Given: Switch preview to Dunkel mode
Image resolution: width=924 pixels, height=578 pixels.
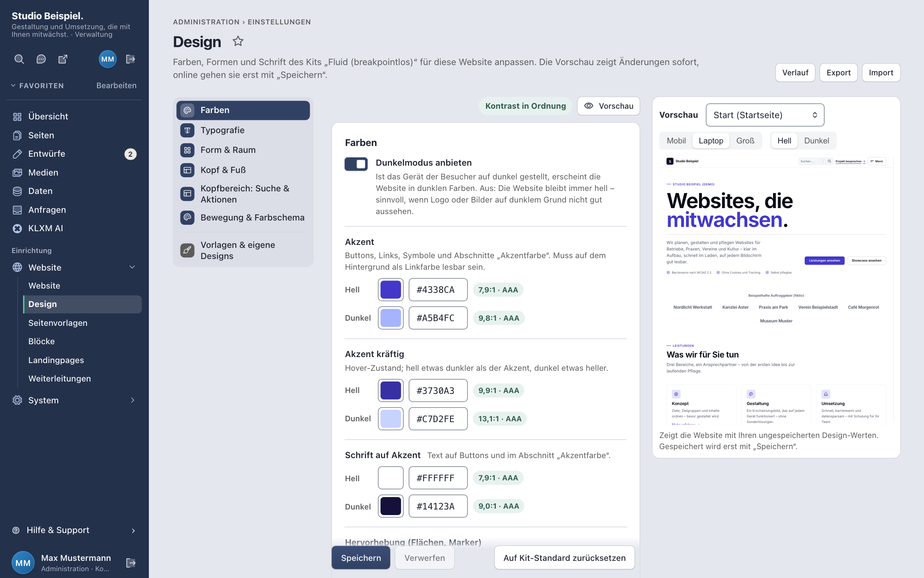Looking at the screenshot, I should pyautogui.click(x=816, y=140).
